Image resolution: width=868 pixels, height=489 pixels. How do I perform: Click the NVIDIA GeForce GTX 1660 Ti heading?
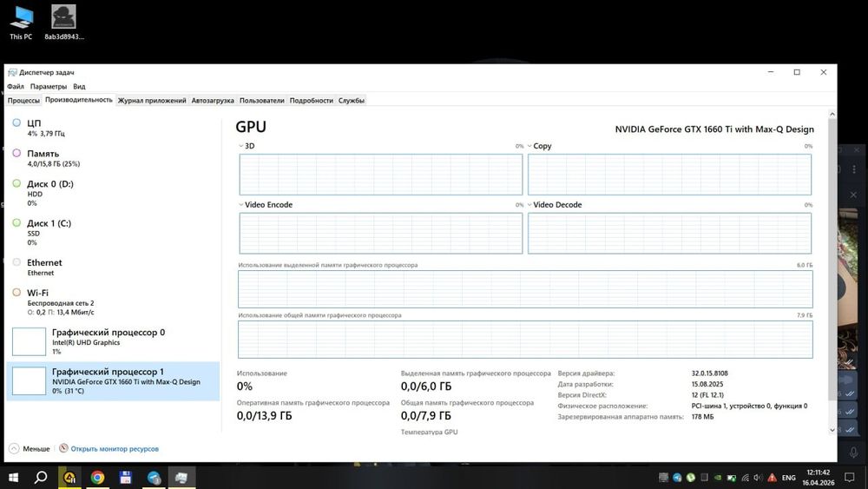coord(714,129)
